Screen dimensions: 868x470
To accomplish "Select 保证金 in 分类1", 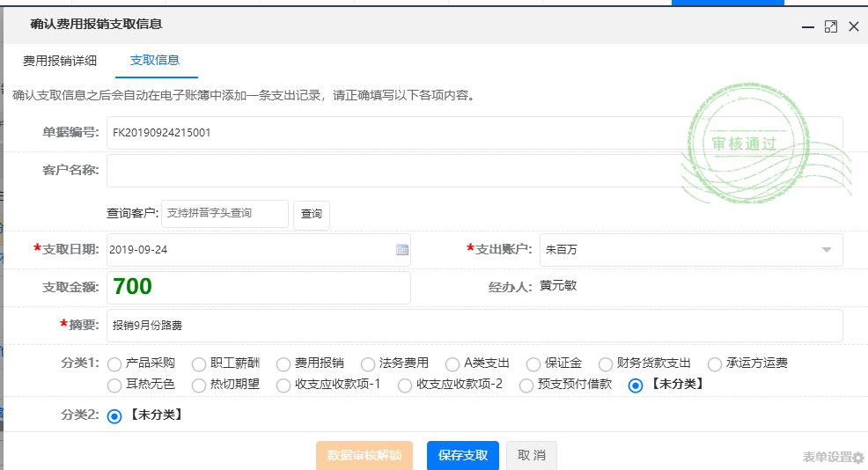I will [533, 364].
